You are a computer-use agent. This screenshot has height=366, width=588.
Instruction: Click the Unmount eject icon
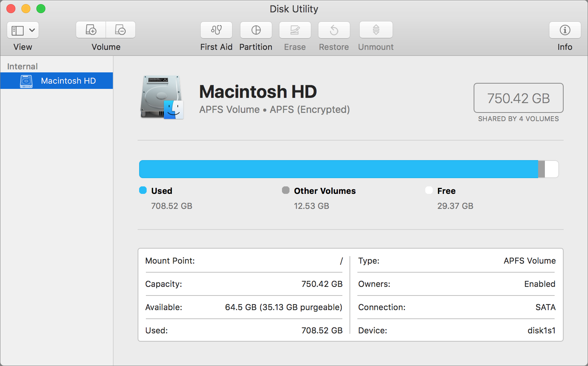pos(376,30)
